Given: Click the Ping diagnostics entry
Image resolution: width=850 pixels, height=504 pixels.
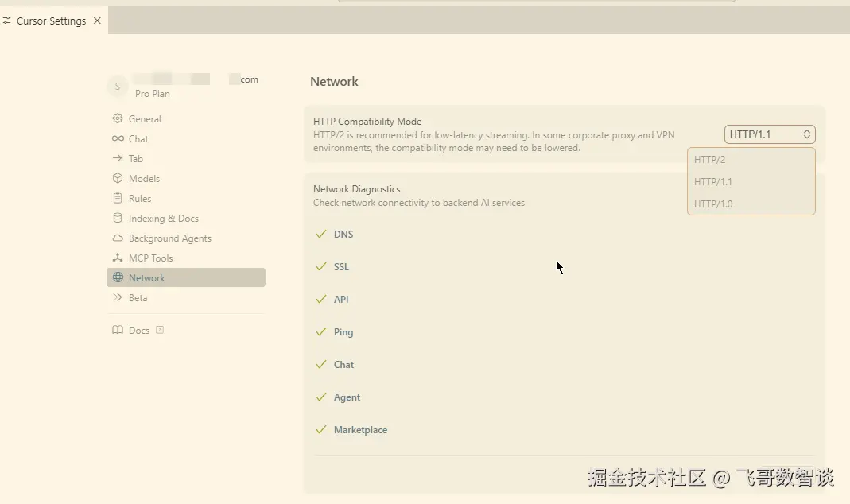Looking at the screenshot, I should click(343, 332).
